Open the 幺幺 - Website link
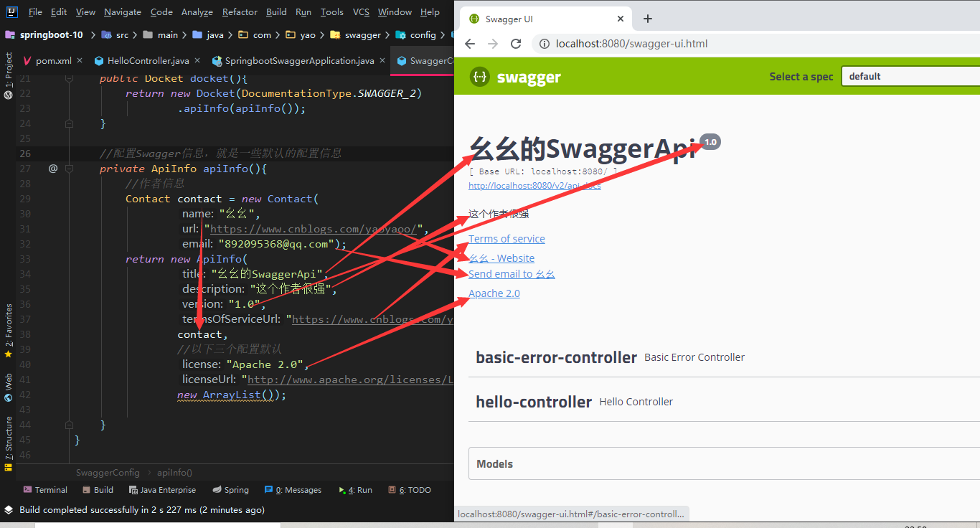The image size is (980, 528). [x=501, y=258]
